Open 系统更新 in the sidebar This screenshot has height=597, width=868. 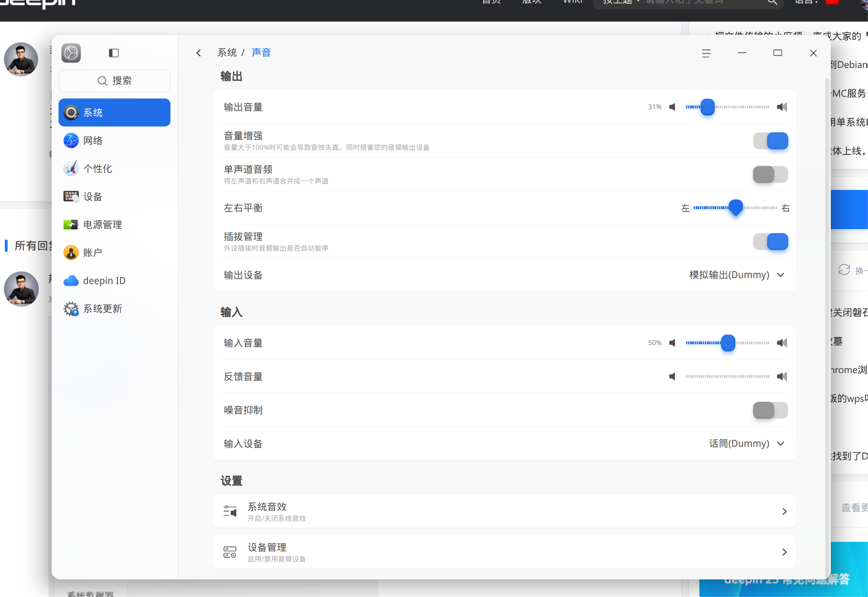tap(114, 308)
